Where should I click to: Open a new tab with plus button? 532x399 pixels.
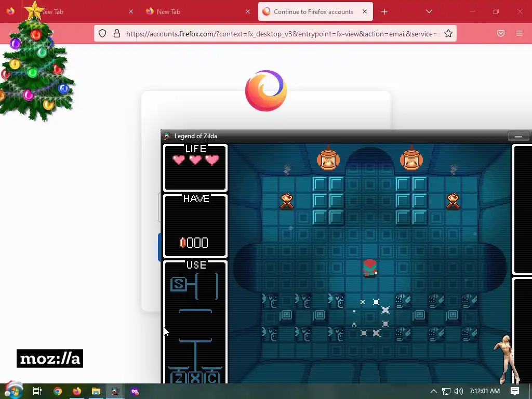pos(384,12)
